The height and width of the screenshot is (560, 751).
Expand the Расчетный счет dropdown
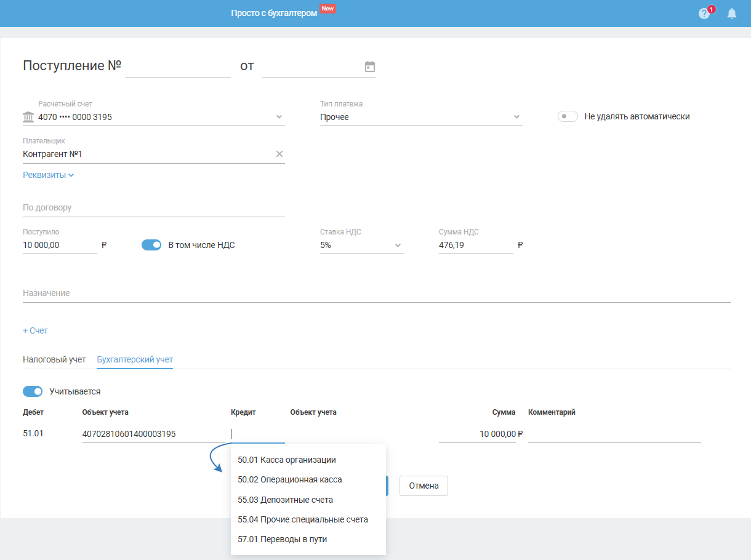tap(279, 117)
